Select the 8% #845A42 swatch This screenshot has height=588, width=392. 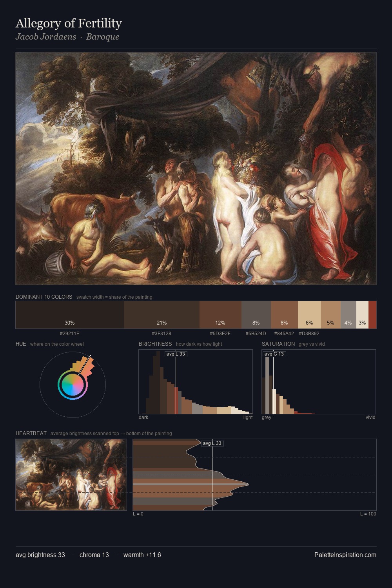click(284, 314)
